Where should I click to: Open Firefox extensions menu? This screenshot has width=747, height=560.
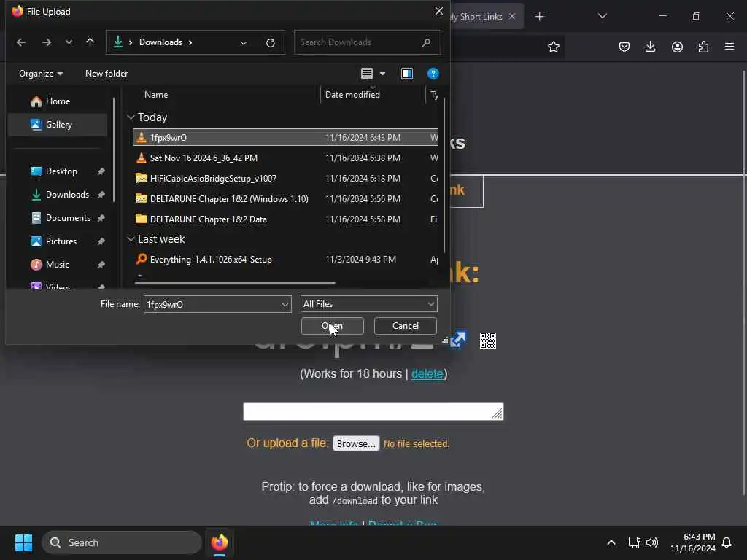[703, 47]
